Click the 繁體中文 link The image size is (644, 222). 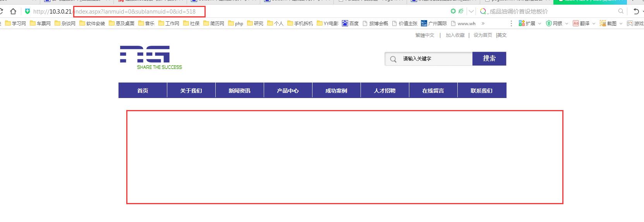425,35
